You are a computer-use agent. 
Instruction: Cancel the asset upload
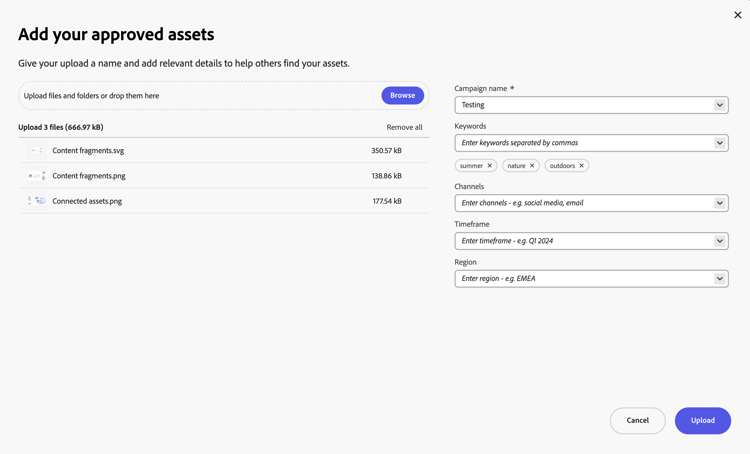638,421
